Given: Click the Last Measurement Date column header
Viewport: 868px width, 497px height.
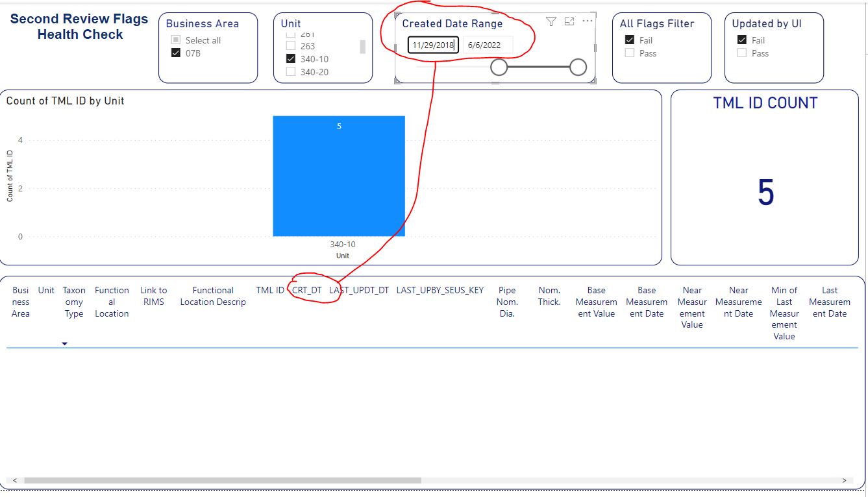Looking at the screenshot, I should [830, 302].
